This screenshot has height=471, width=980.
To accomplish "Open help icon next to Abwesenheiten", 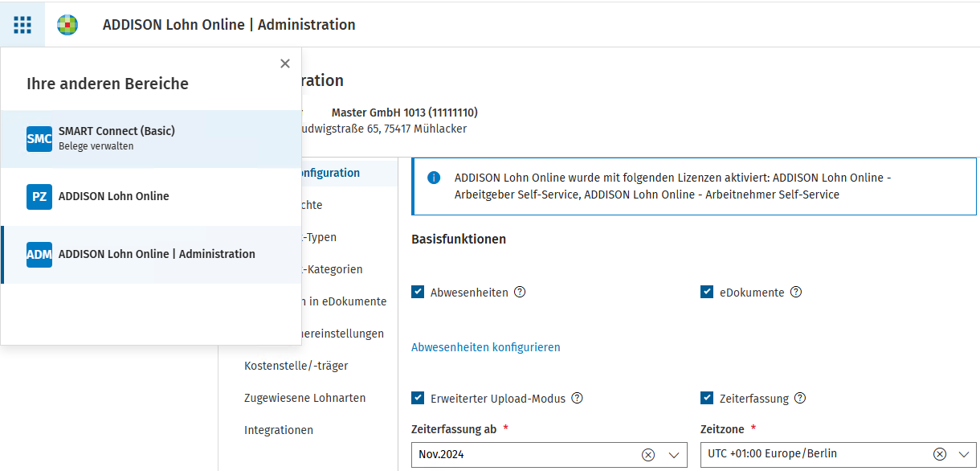I will click(x=520, y=292).
